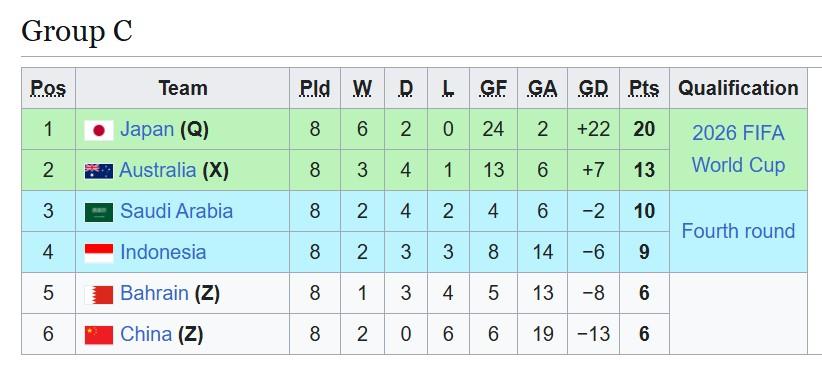Screen dimensions: 822x367
Task: Click the Bahrain flag icon
Action: [99, 294]
